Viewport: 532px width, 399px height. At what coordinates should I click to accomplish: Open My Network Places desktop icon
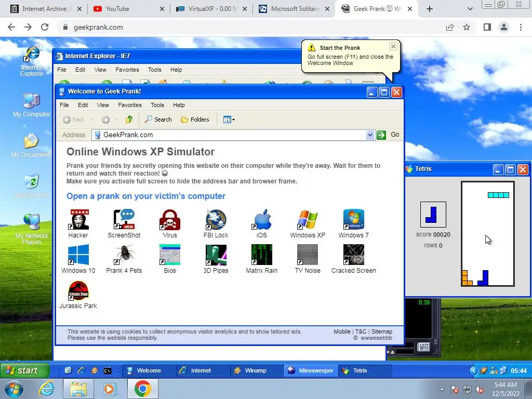[32, 229]
